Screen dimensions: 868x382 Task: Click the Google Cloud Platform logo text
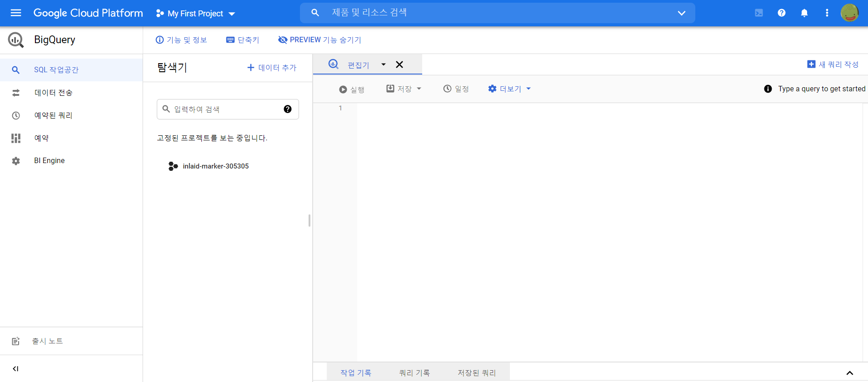pos(88,13)
